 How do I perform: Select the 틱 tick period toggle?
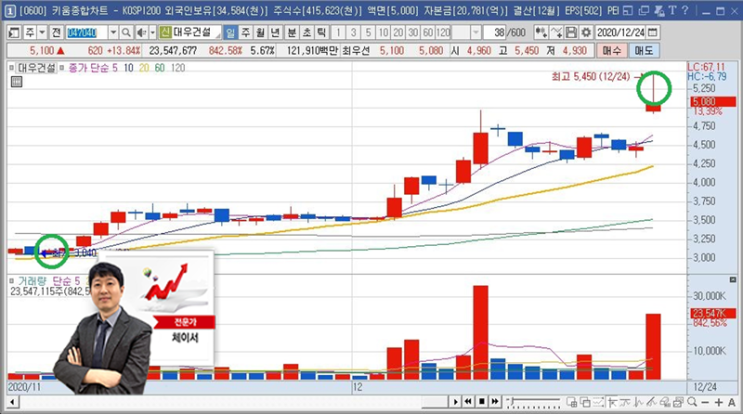coord(321,32)
